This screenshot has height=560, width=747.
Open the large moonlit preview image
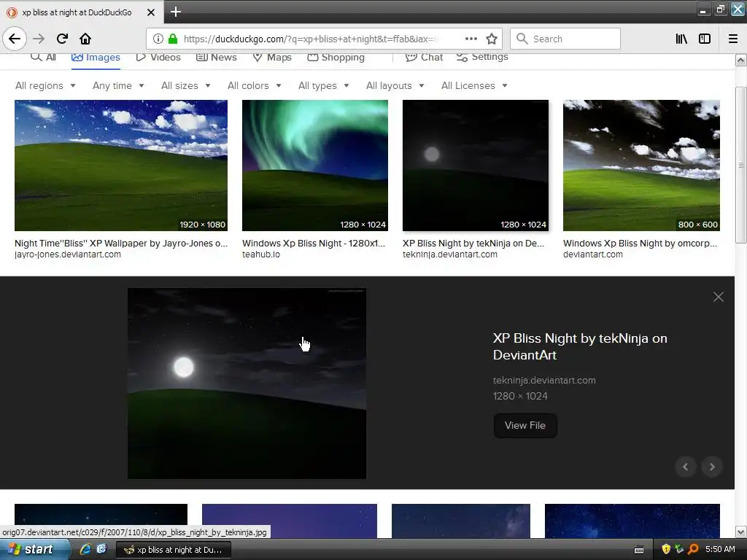[x=247, y=384]
